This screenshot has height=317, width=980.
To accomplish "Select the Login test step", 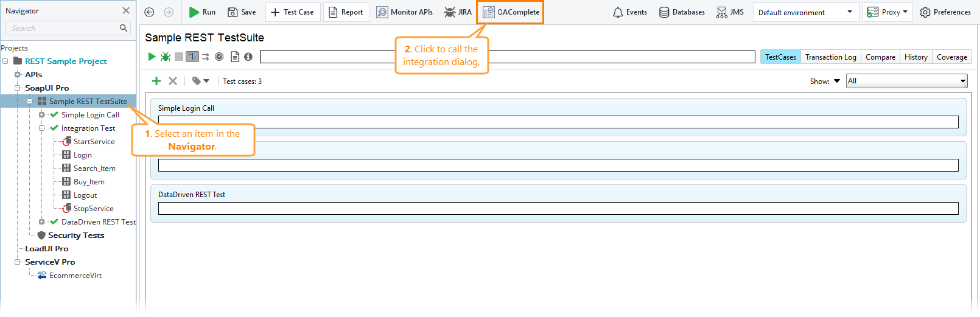I will click(x=82, y=155).
